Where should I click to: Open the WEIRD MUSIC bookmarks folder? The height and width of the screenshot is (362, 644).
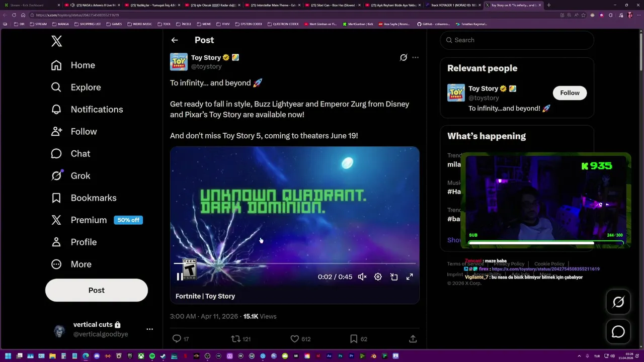140,24
